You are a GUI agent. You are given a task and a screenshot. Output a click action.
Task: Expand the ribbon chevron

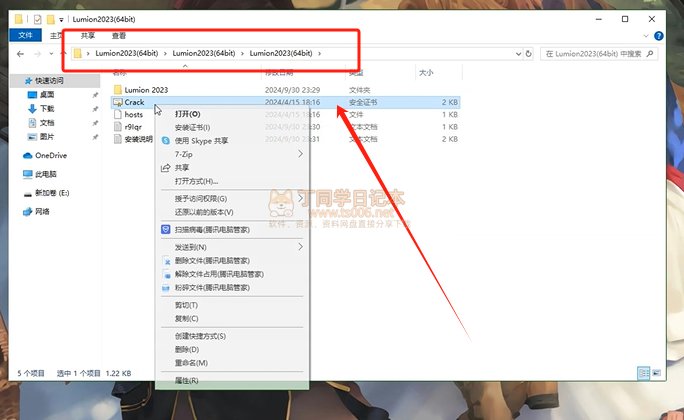(646, 36)
